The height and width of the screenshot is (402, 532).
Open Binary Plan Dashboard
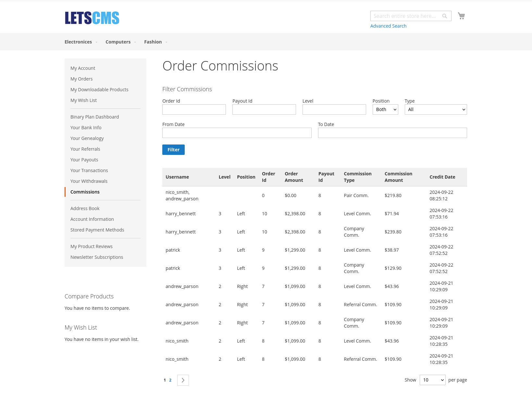[x=94, y=117]
